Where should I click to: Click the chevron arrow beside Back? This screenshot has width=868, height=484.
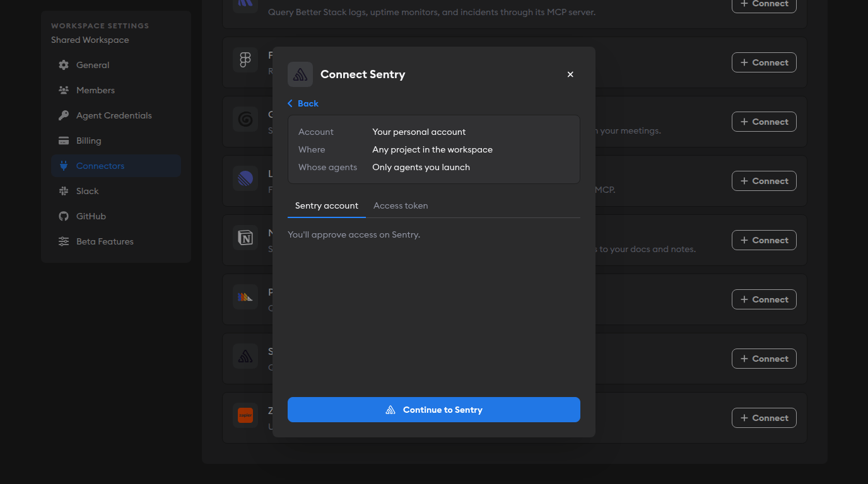click(290, 103)
